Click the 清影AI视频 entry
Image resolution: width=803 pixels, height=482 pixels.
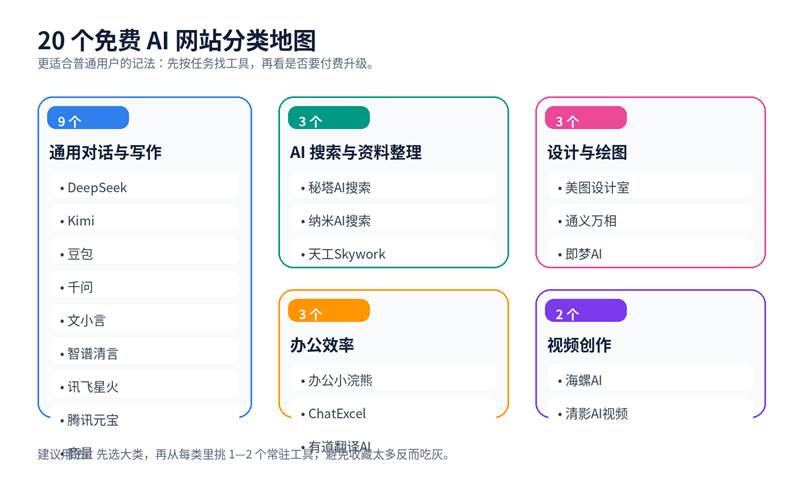[x=650, y=413]
